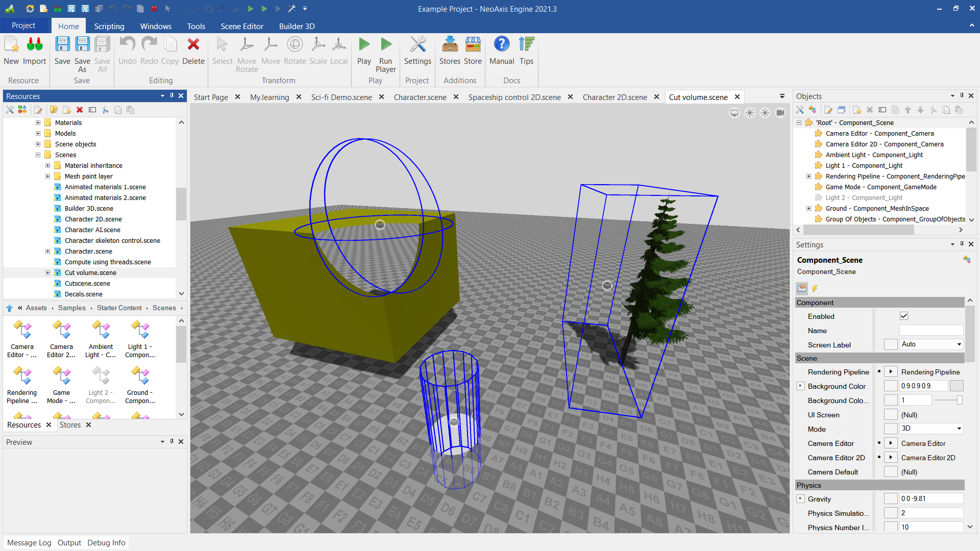
Task: Click the Delete red X icon
Action: coord(193,45)
